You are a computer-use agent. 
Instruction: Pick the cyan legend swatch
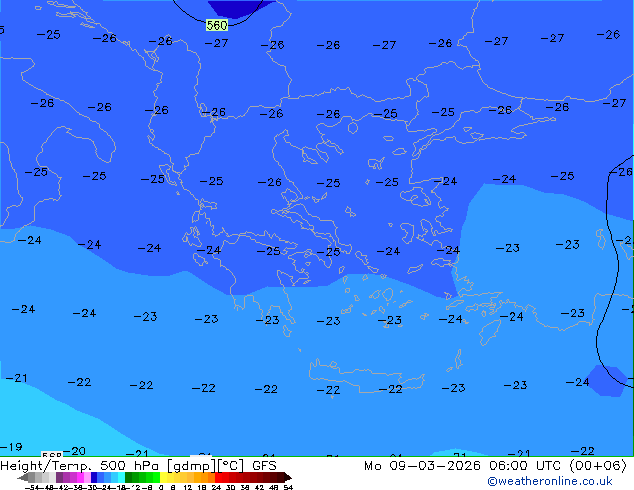click(122, 478)
